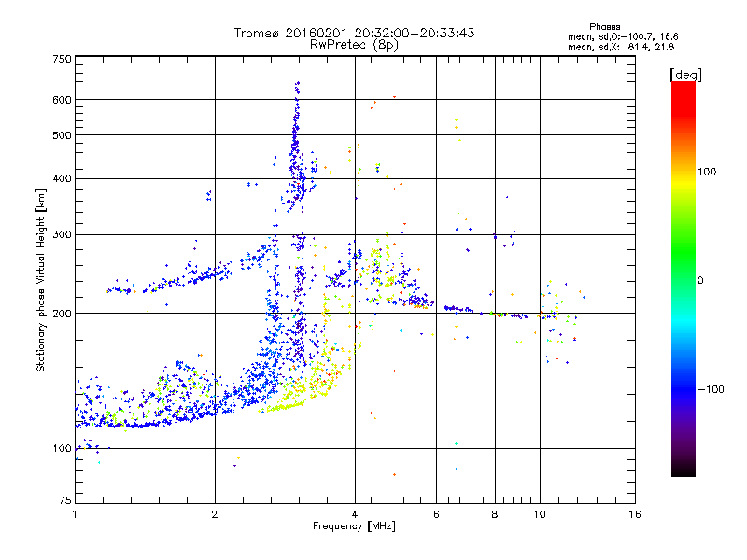Click the x-axis tick label '16'
This screenshot has width=747, height=560.
[635, 514]
